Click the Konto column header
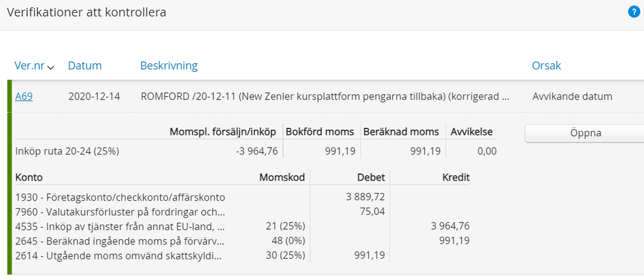This screenshot has height=280, width=644. [29, 177]
